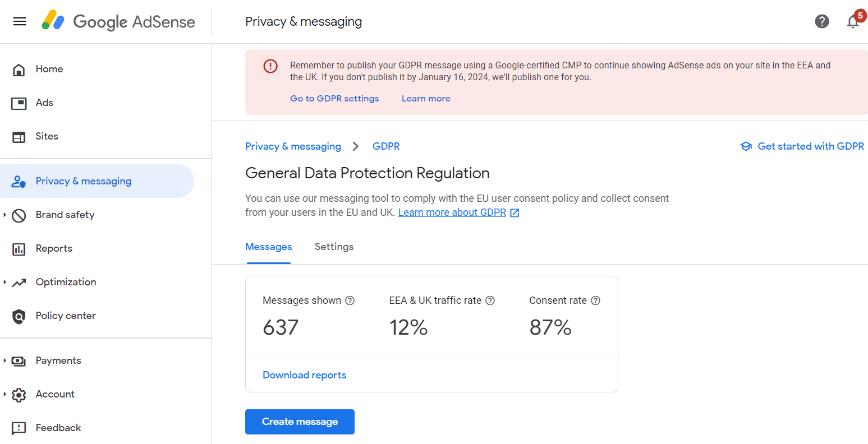Click the Create message button

tap(300, 422)
